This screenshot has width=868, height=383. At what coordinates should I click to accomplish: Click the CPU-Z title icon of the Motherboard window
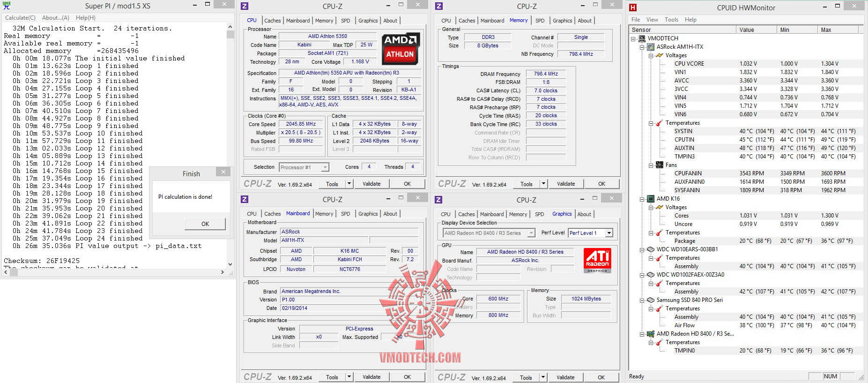point(245,199)
